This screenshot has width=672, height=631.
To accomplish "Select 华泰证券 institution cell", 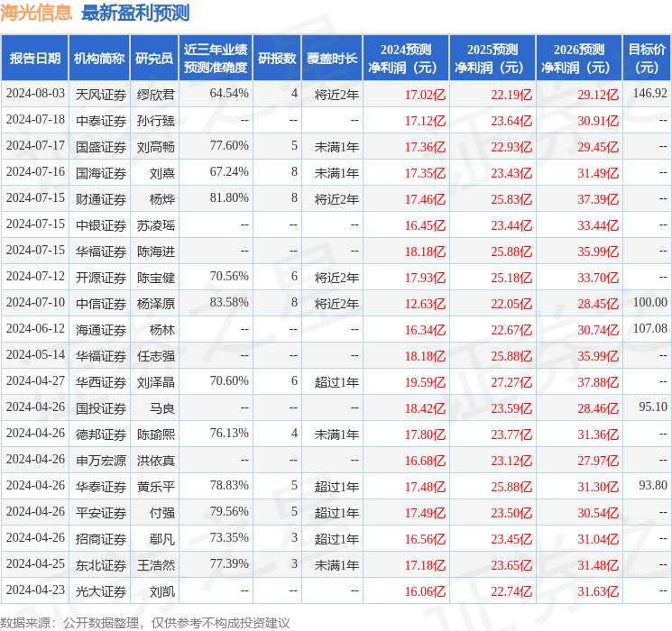I will click(101, 487).
